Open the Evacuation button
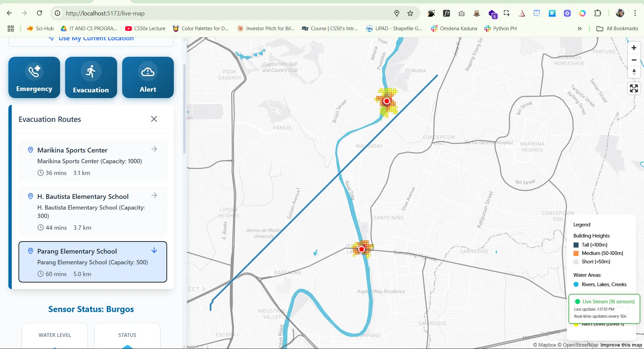644x349 pixels. tap(91, 77)
